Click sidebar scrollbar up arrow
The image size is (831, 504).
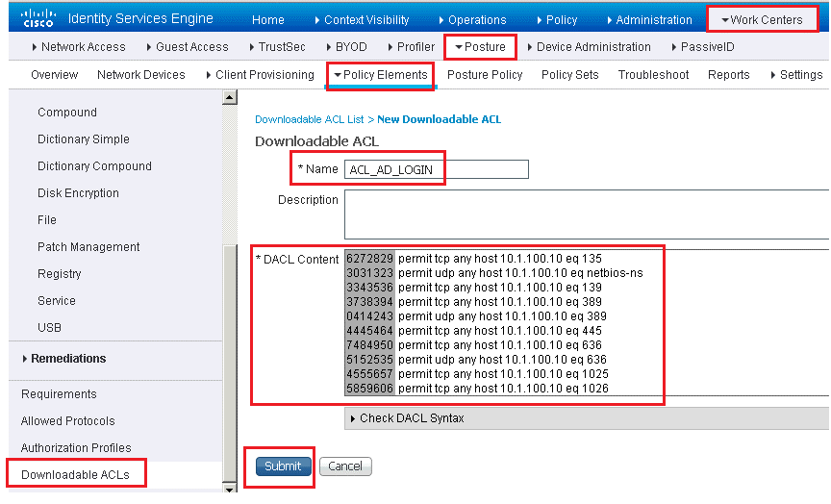coord(230,97)
